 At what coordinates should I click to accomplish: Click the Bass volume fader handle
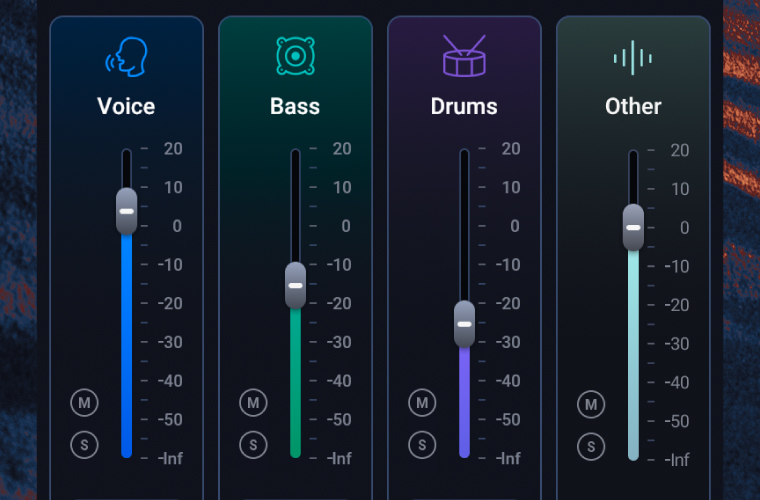(x=295, y=285)
